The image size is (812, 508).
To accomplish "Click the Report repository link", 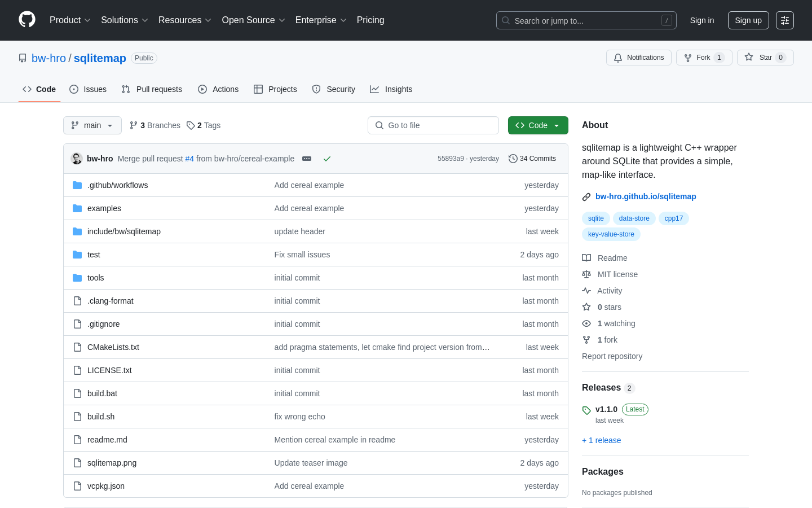I will [x=612, y=356].
